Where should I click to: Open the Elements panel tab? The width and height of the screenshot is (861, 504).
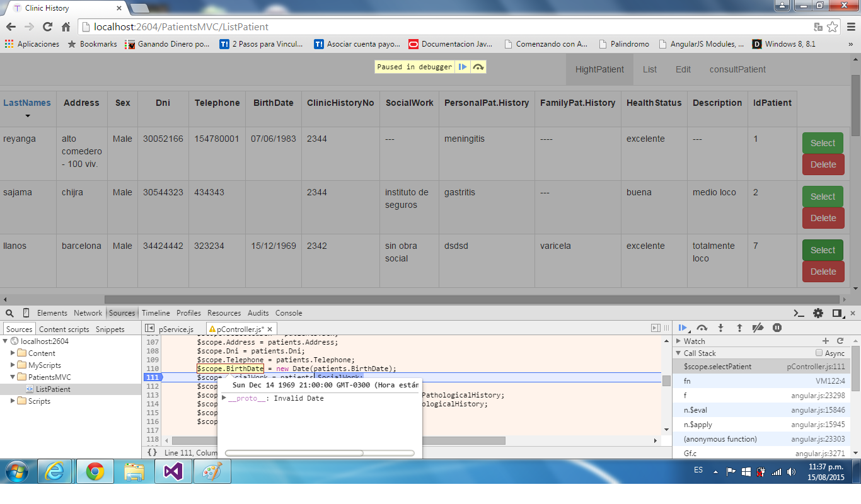point(52,313)
